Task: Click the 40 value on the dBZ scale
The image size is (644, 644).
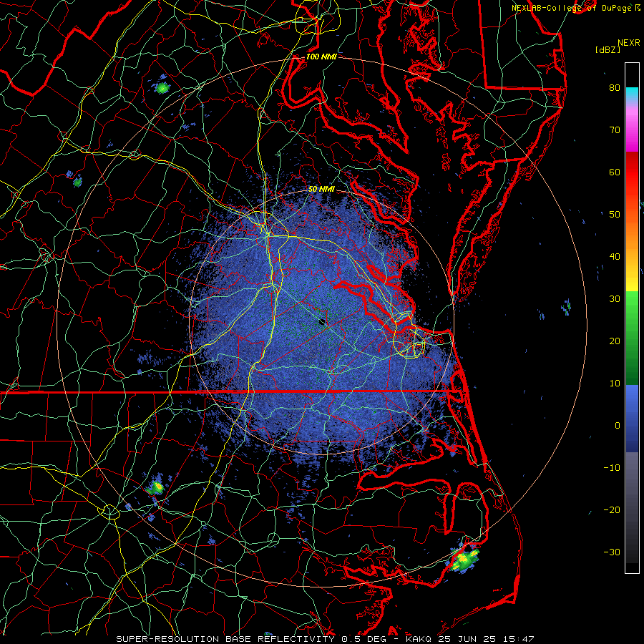Action: click(x=615, y=257)
